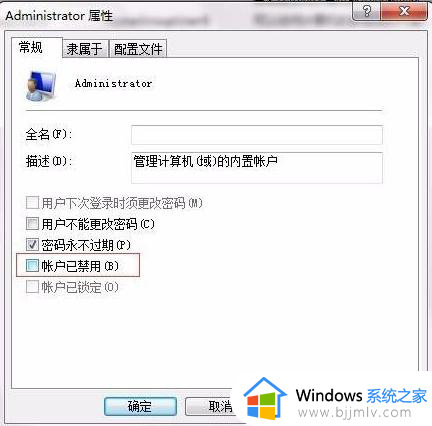The width and height of the screenshot is (432, 426).
Task: Click the help question mark button
Action: (366, 12)
